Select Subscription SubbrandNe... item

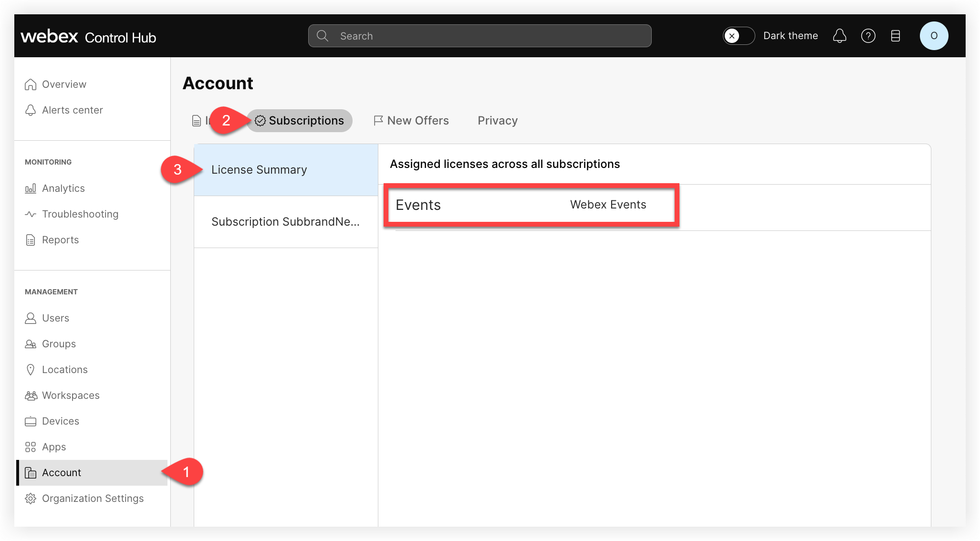(286, 222)
